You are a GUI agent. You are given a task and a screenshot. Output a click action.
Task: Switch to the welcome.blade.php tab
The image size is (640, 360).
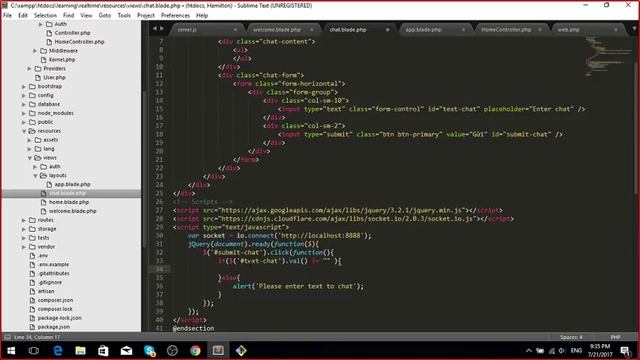pos(277,30)
